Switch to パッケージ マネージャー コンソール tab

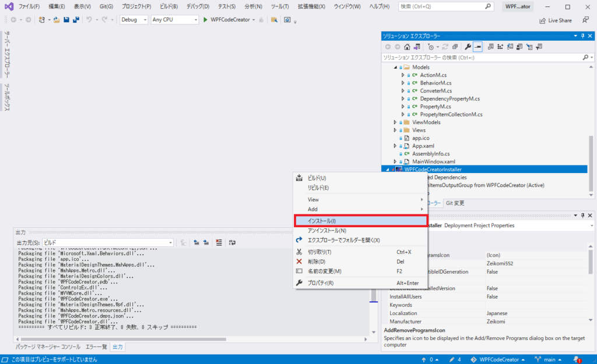[x=48, y=347]
